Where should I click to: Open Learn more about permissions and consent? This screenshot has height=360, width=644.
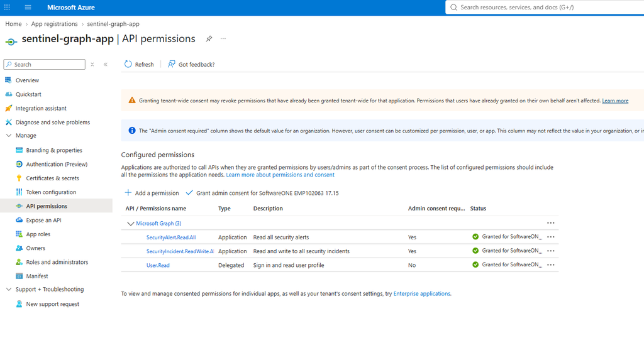(280, 175)
